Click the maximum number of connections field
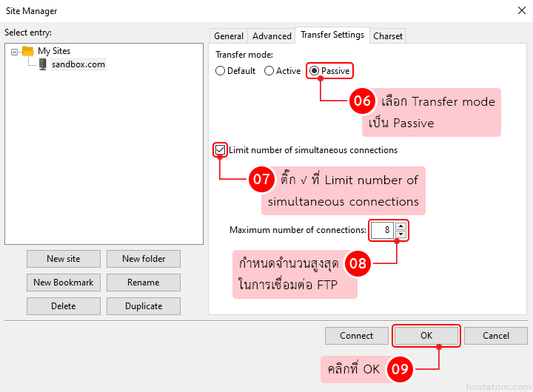The width and height of the screenshot is (533, 392). (x=383, y=230)
